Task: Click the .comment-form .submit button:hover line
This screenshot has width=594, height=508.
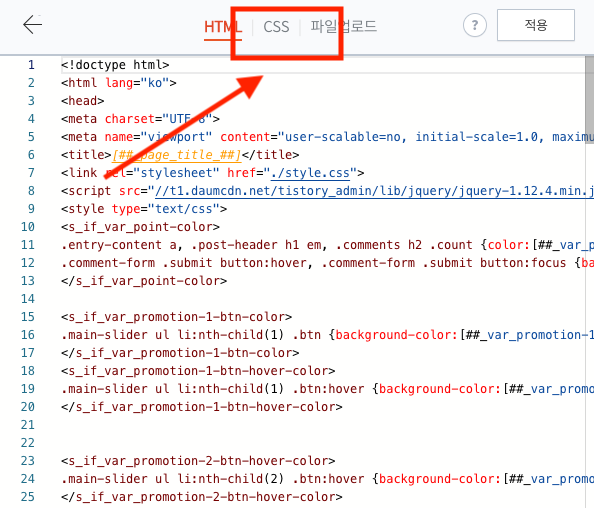Action: [x=327, y=263]
